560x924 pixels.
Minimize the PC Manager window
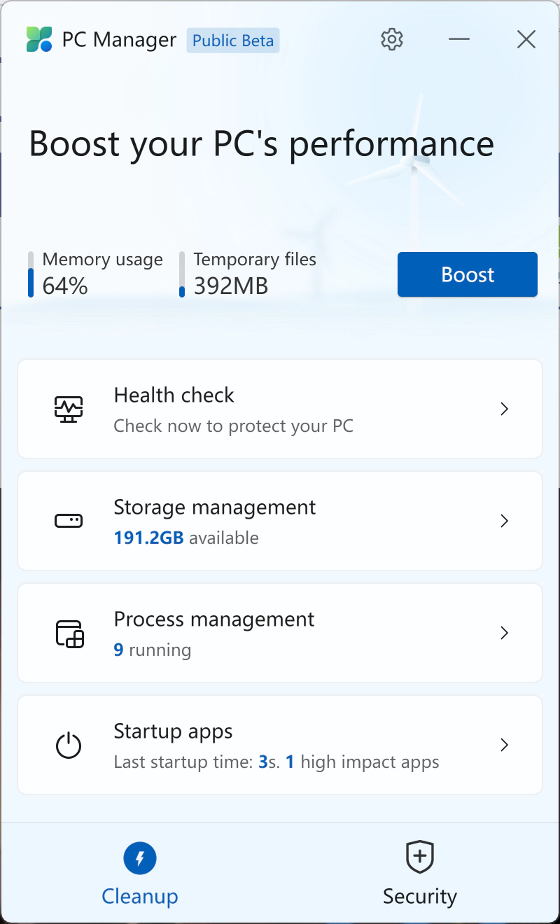[459, 39]
